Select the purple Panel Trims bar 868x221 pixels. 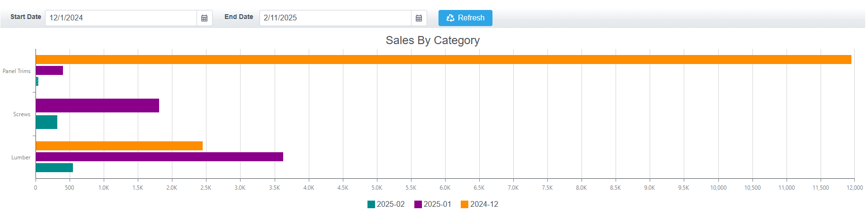coord(49,71)
